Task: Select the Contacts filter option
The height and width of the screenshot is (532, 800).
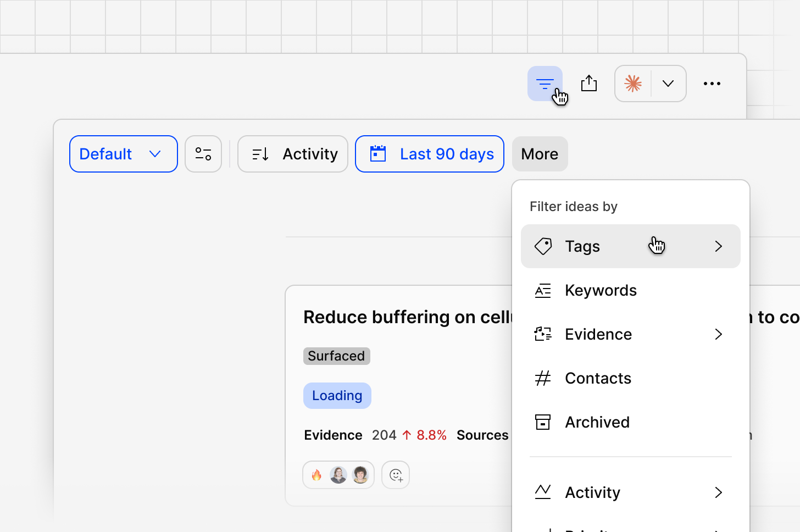Action: pos(631,378)
